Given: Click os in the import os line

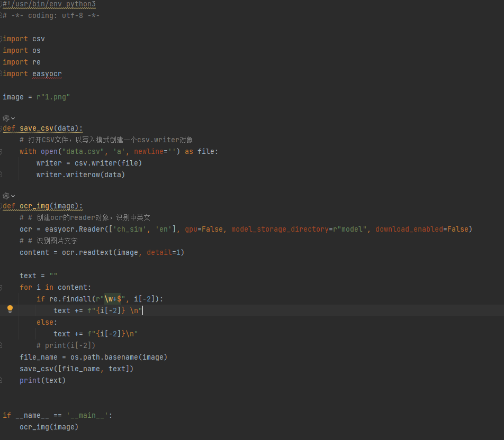Looking at the screenshot, I should click(37, 50).
